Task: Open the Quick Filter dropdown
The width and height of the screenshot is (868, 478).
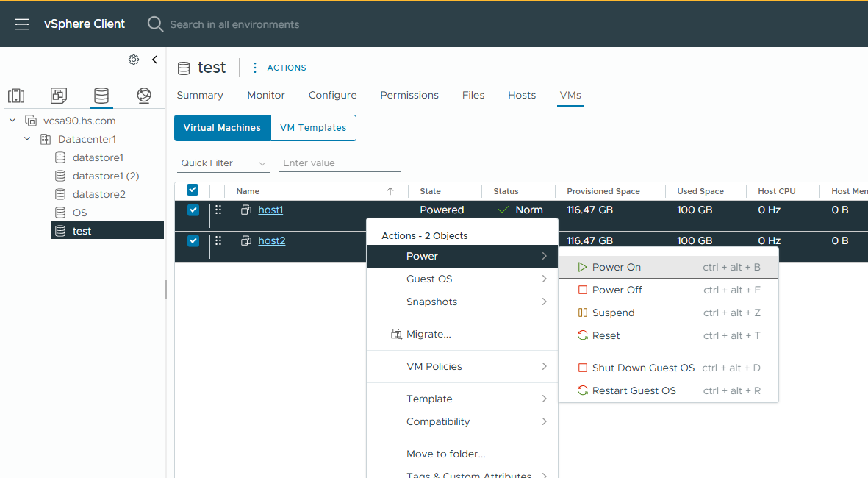Action: (223, 163)
